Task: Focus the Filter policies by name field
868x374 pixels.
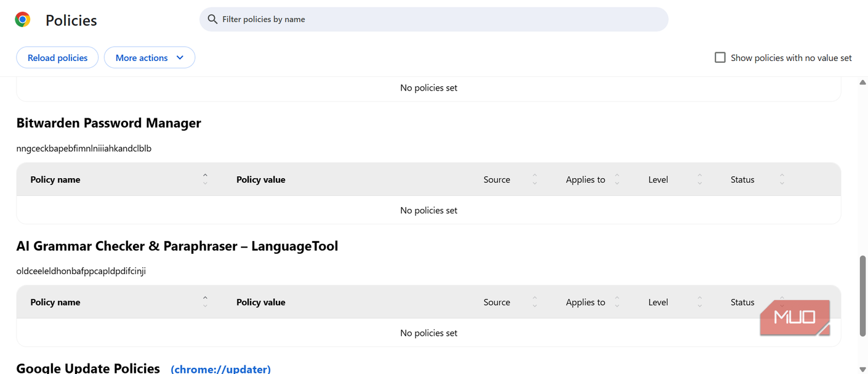Action: pyautogui.click(x=433, y=19)
